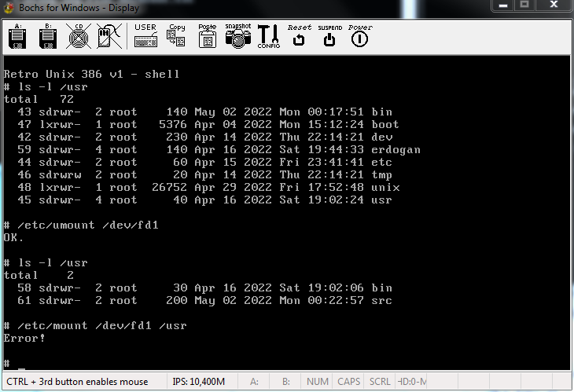Click the Reset button icon

(x=299, y=36)
